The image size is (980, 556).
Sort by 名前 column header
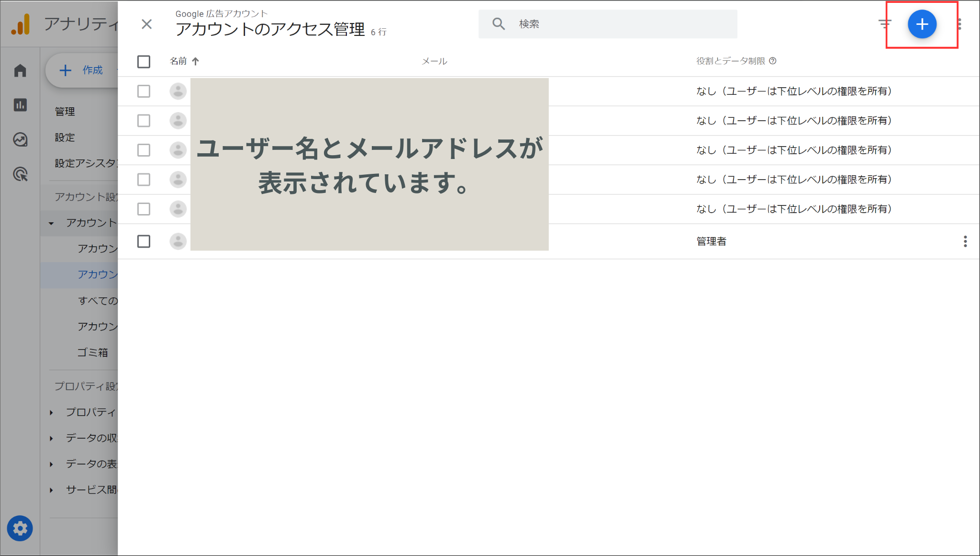pyautogui.click(x=178, y=61)
